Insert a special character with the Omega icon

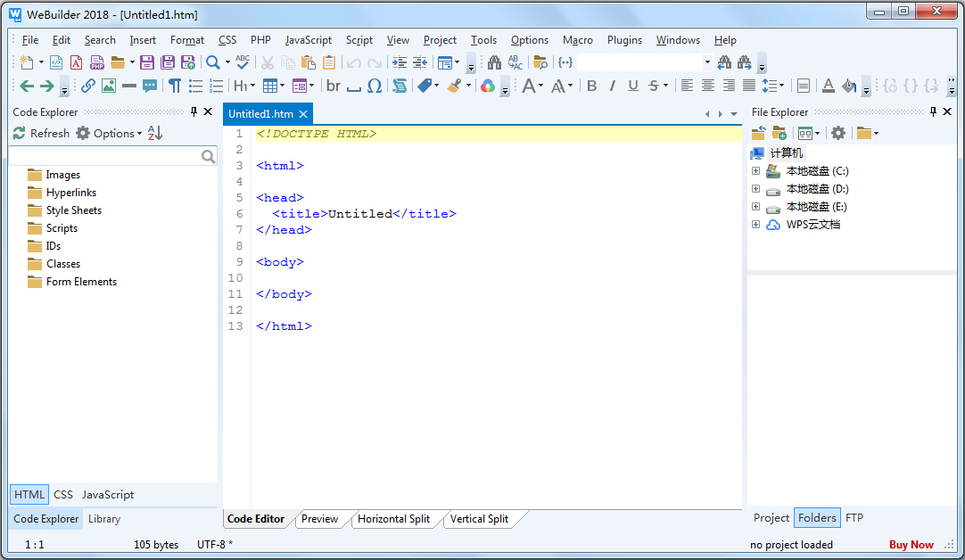[x=374, y=86]
